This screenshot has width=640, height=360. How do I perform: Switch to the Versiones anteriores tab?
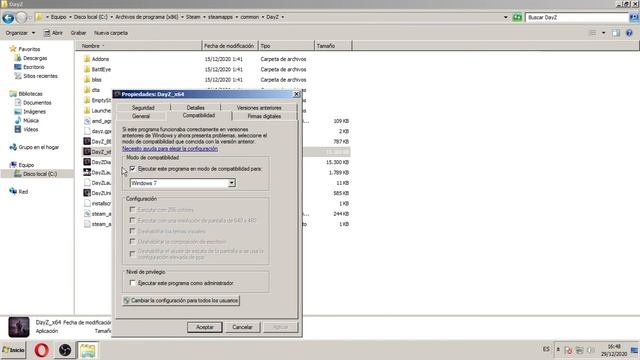tap(259, 108)
